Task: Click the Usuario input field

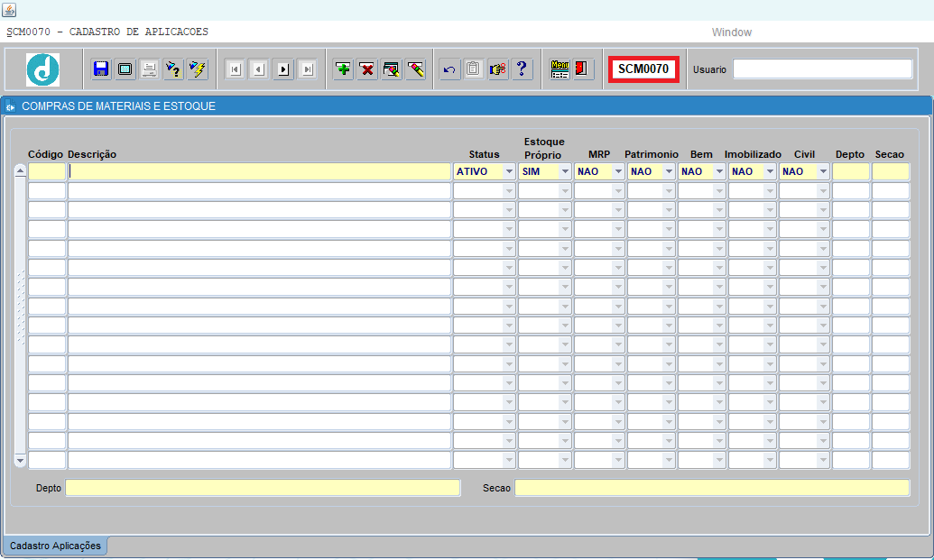Action: [x=822, y=69]
